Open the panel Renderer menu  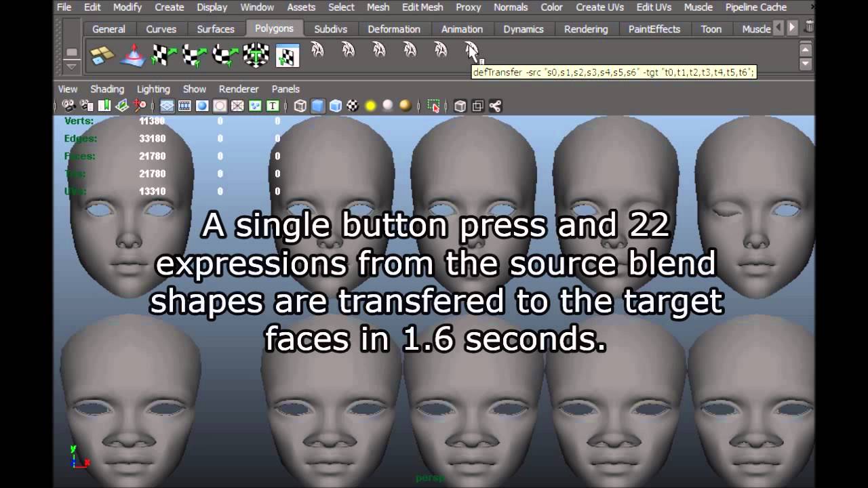pyautogui.click(x=239, y=89)
